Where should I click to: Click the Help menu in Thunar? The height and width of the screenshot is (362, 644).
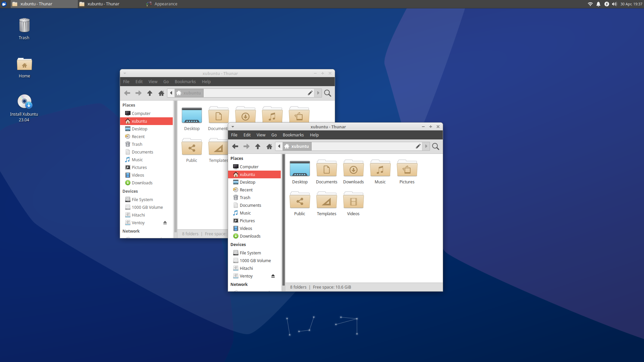[x=314, y=135]
